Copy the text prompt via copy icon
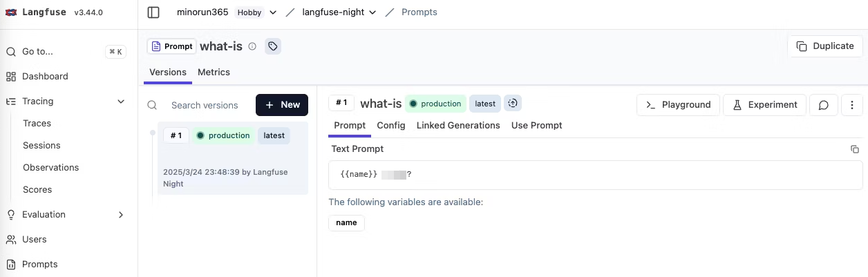868x277 pixels. pos(855,149)
